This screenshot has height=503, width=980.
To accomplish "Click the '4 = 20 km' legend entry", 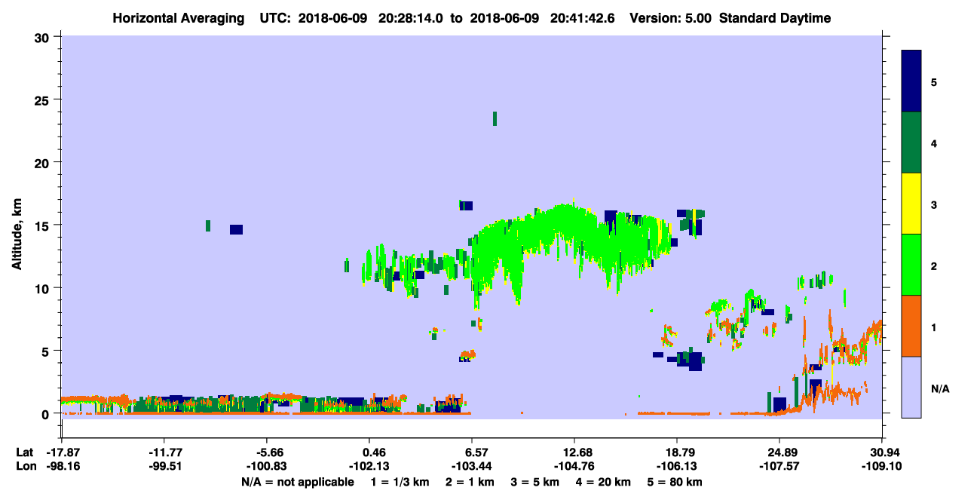I will 605,482.
